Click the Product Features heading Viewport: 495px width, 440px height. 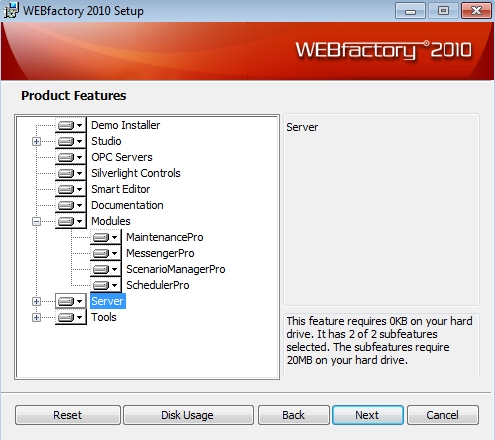[74, 96]
